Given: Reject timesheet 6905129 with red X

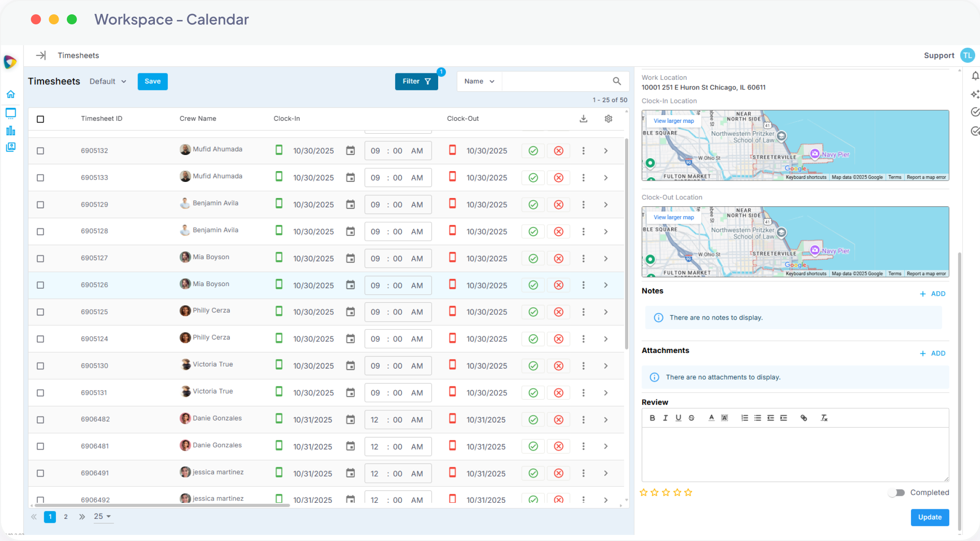Looking at the screenshot, I should pyautogui.click(x=559, y=205).
